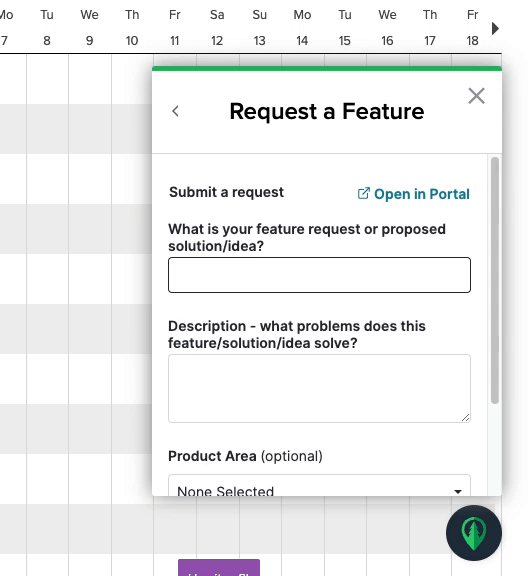This screenshot has height=576, width=532.
Task: Select the Sa 12 date column header
Action: [x=217, y=28]
